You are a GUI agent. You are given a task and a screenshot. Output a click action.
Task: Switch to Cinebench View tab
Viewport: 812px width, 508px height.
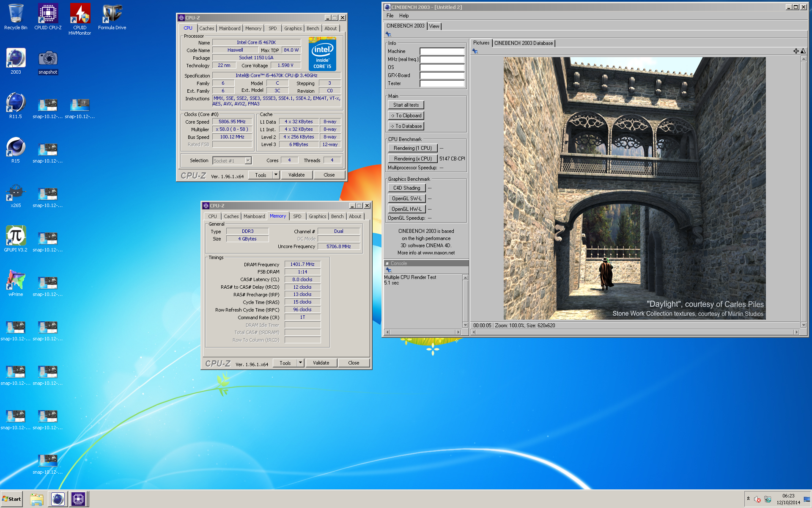(434, 26)
